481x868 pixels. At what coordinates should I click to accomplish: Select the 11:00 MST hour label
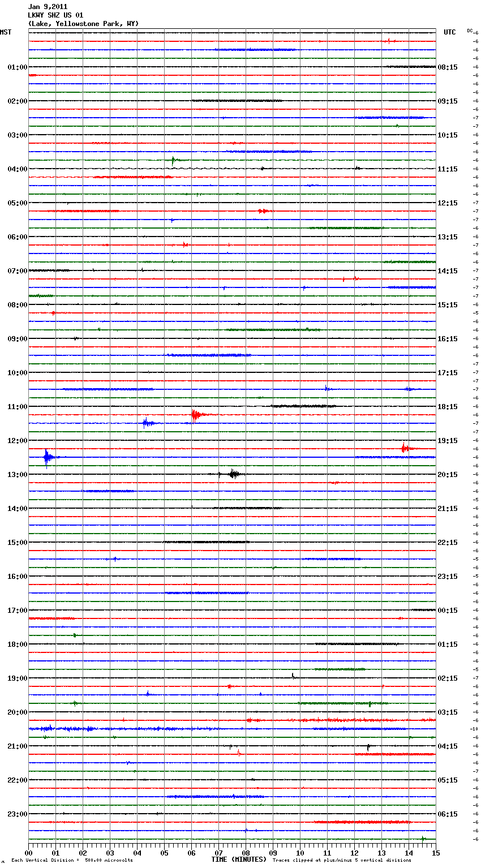pyautogui.click(x=18, y=407)
